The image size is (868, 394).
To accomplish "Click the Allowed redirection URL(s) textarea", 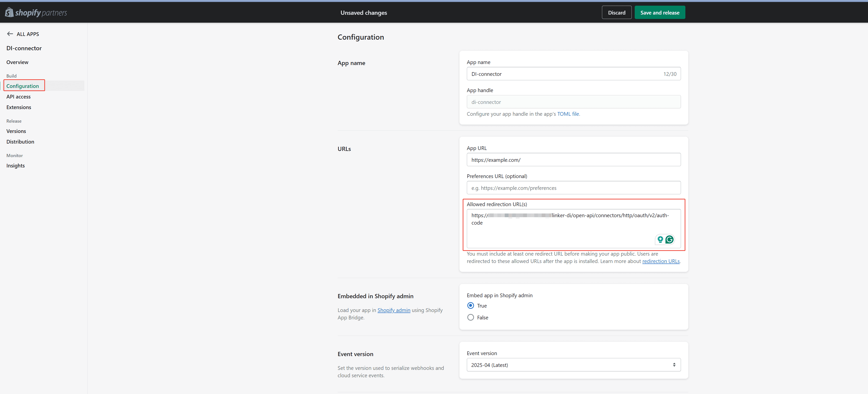I will coord(573,229).
